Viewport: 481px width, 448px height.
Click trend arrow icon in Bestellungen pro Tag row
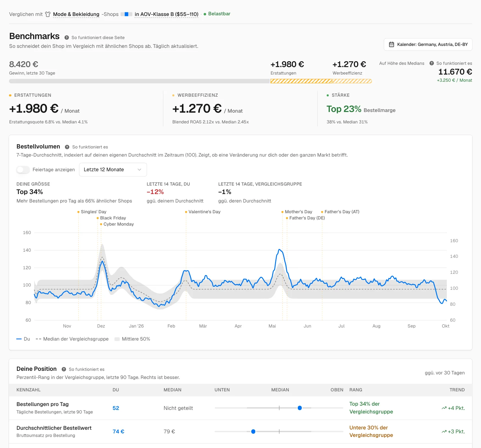444,408
